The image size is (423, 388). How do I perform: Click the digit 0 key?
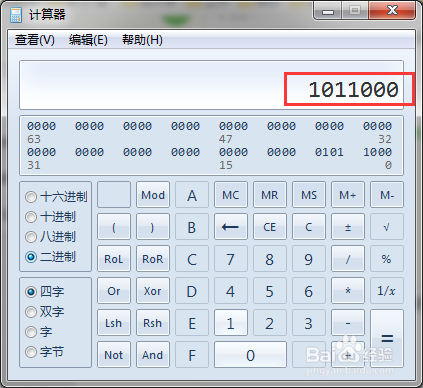250,355
